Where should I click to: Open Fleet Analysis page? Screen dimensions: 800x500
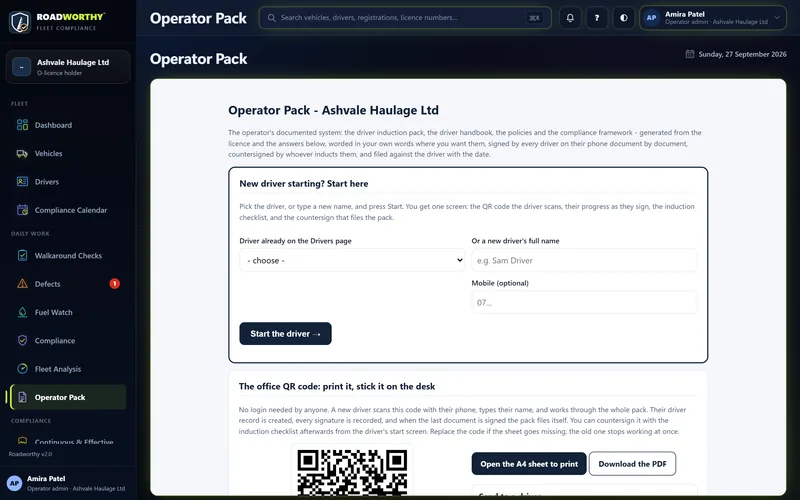pyautogui.click(x=68, y=369)
